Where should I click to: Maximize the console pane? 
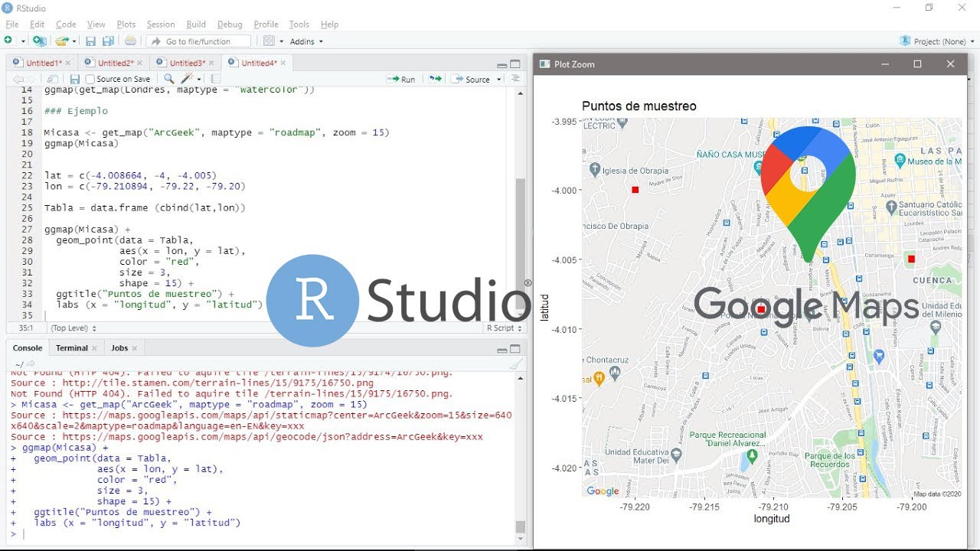click(515, 349)
